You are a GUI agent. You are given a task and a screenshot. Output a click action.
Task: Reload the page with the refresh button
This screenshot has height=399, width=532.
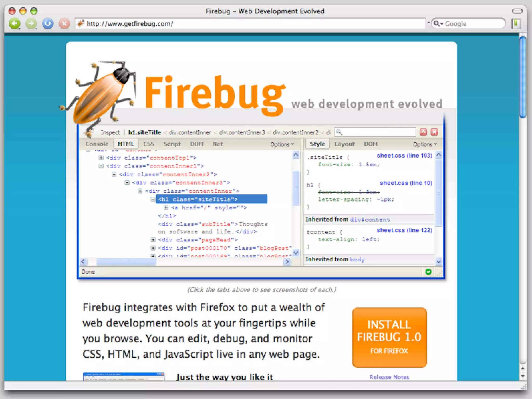point(48,24)
